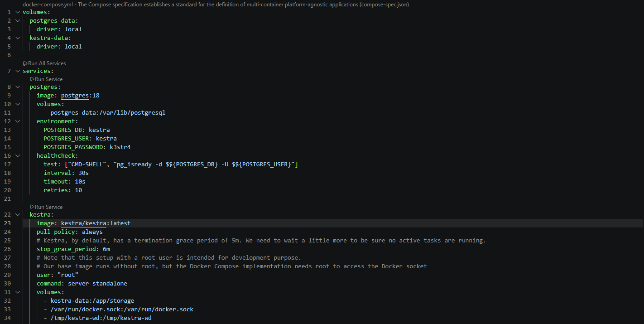Viewport: 644px width, 324px height.
Task: Click the 'kestra:' service key on line 22
Action: tap(42, 215)
